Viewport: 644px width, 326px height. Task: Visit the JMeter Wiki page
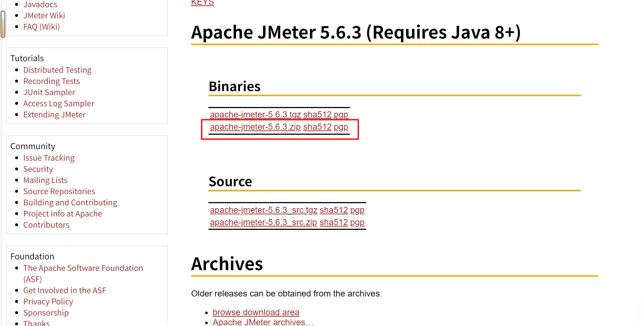point(44,15)
